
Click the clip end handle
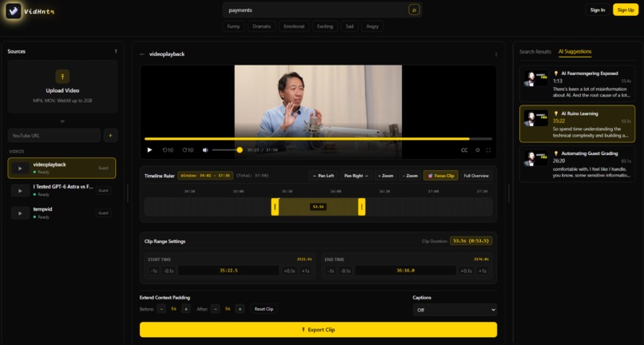361,207
